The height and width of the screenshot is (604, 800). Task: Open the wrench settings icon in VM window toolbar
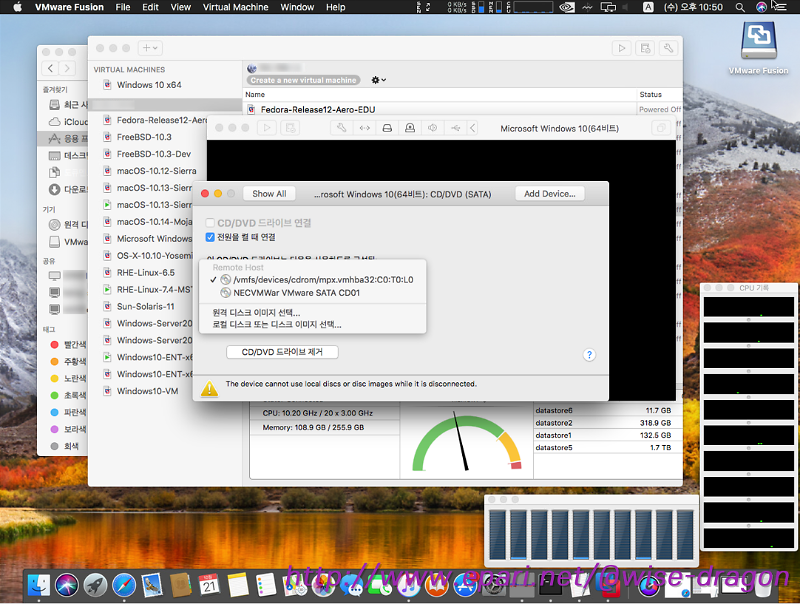point(341,128)
